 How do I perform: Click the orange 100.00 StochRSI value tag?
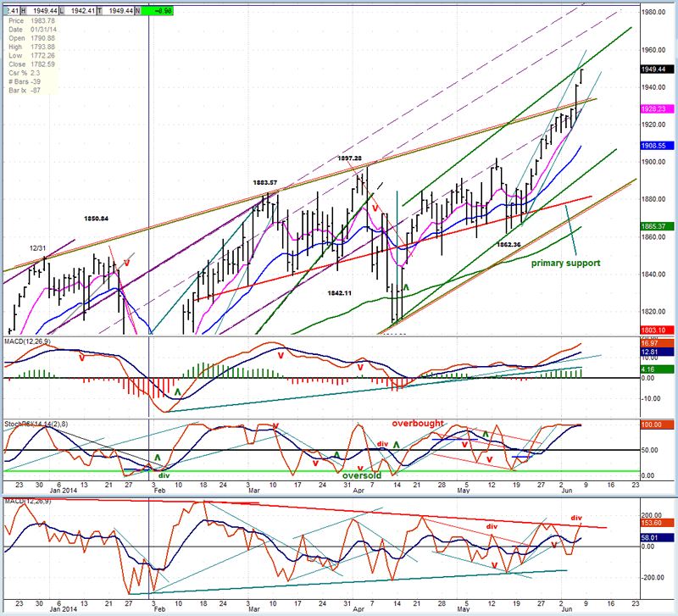point(657,425)
